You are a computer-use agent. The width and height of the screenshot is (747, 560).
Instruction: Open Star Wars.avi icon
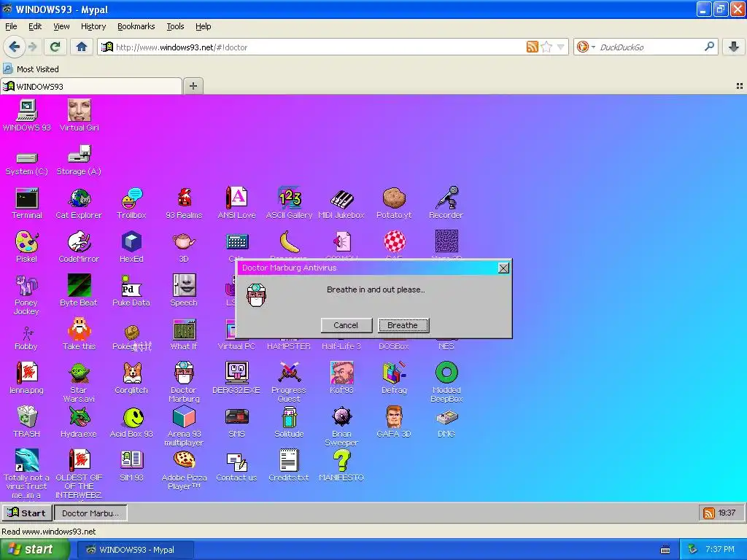[x=79, y=382]
